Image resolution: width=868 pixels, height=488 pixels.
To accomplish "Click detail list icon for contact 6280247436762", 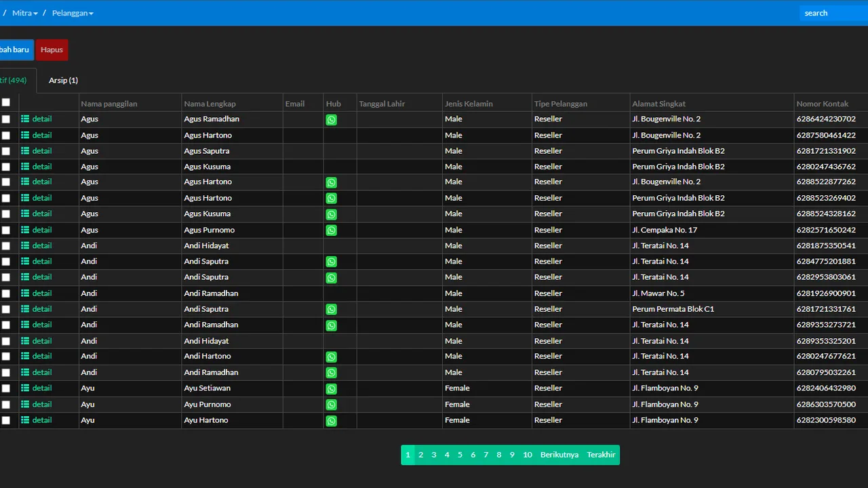I will click(x=25, y=166).
